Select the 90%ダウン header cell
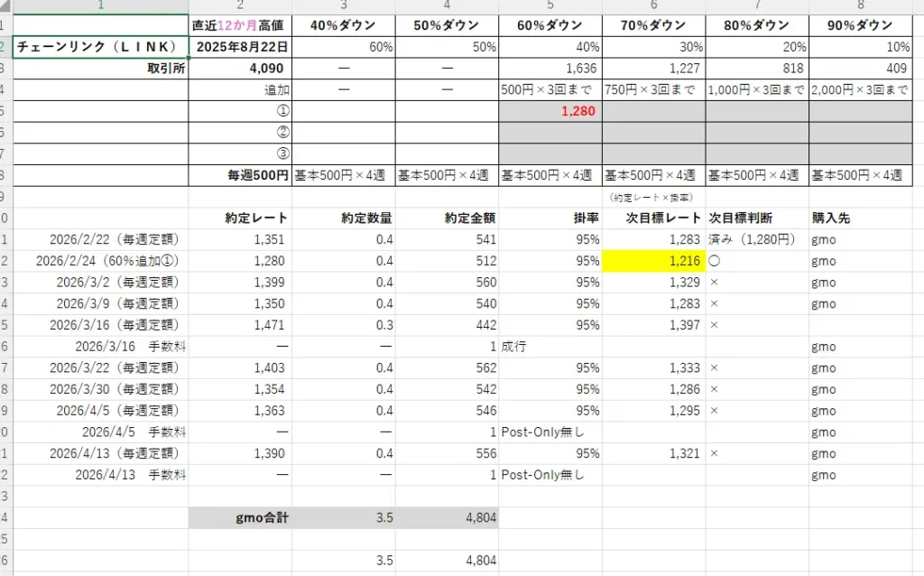This screenshot has width=924, height=576. [860, 24]
